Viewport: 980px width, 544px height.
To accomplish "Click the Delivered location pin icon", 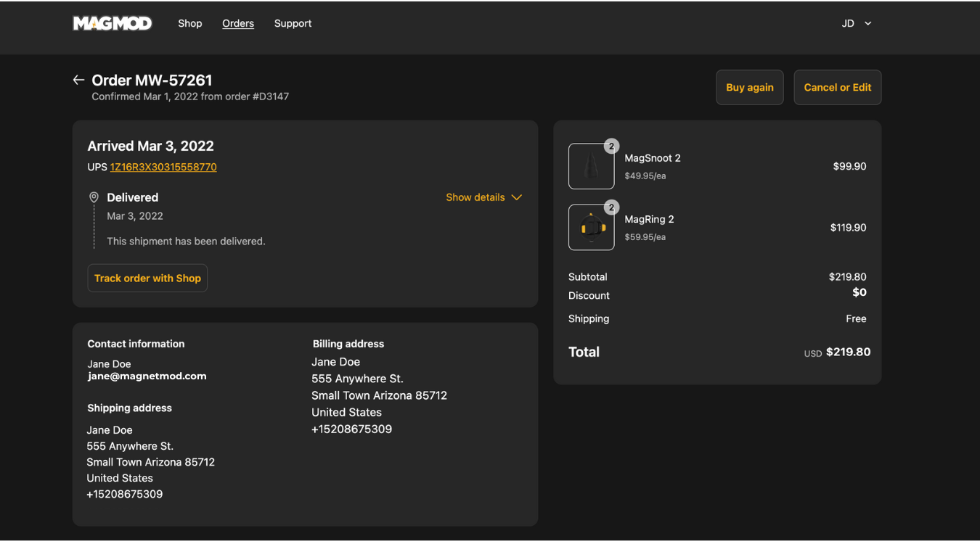I will (94, 197).
